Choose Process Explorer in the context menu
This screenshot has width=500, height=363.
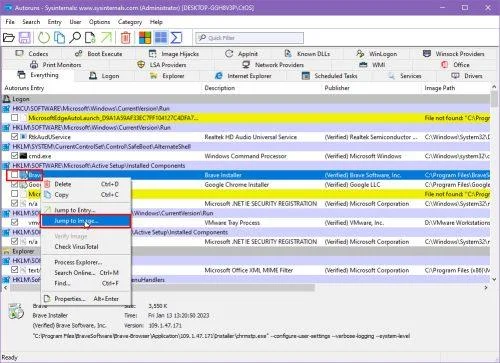point(86,262)
